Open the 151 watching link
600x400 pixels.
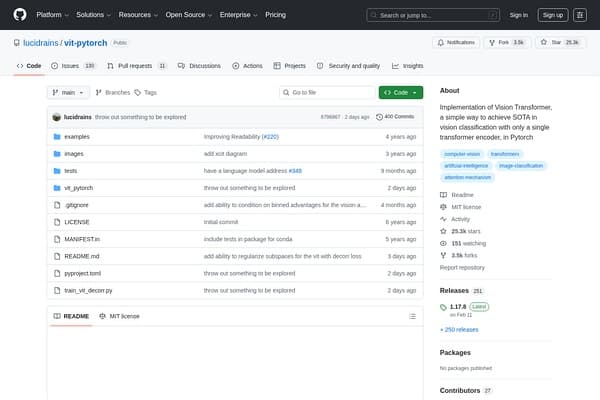point(463,243)
